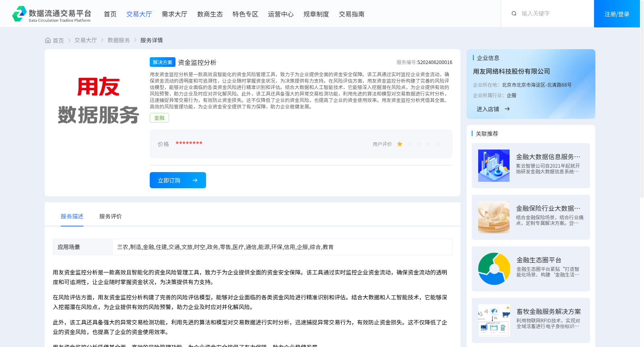Click the Data Circulation Trading Platform logo
Image resolution: width=644 pixels, height=347 pixels.
[52, 14]
